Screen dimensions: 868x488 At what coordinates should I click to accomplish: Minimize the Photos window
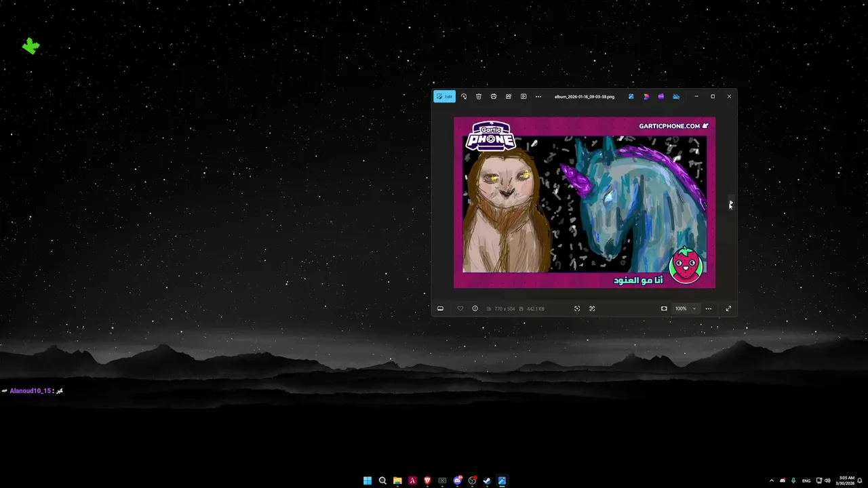pos(696,96)
